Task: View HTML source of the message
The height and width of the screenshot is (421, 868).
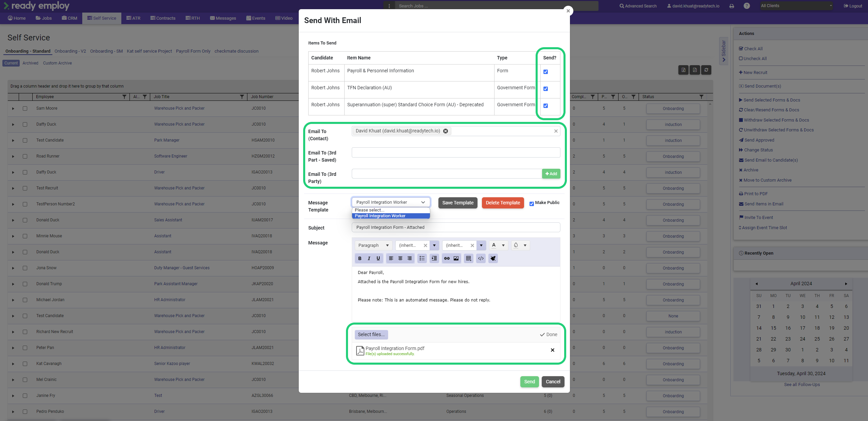Action: pos(481,258)
